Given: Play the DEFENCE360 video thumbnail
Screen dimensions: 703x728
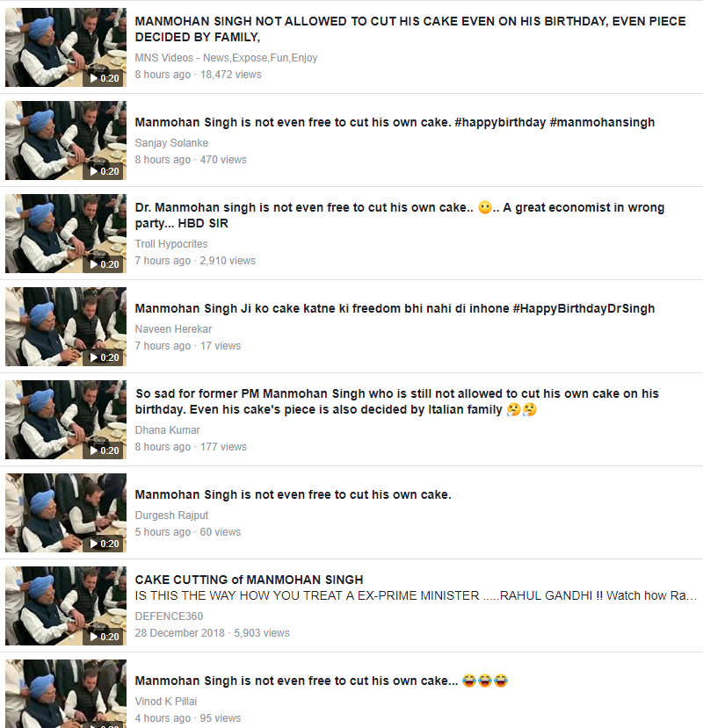Looking at the screenshot, I should (x=66, y=606).
